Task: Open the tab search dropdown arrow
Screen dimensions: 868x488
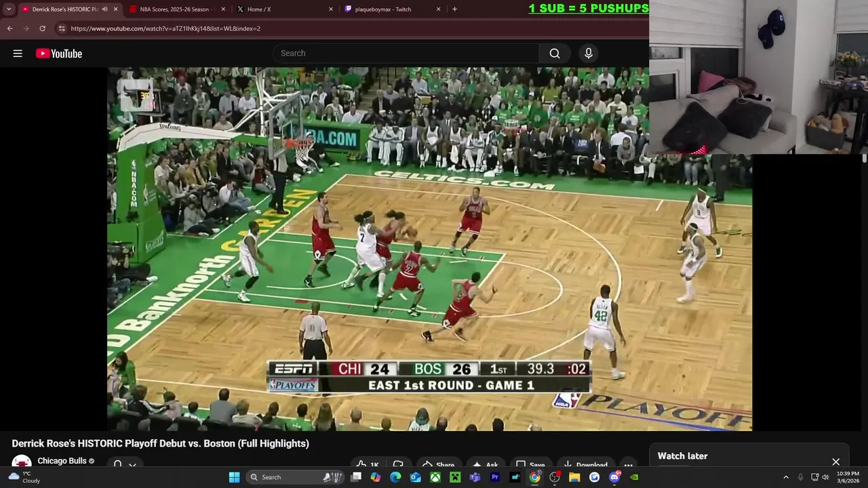Action: coord(9,9)
